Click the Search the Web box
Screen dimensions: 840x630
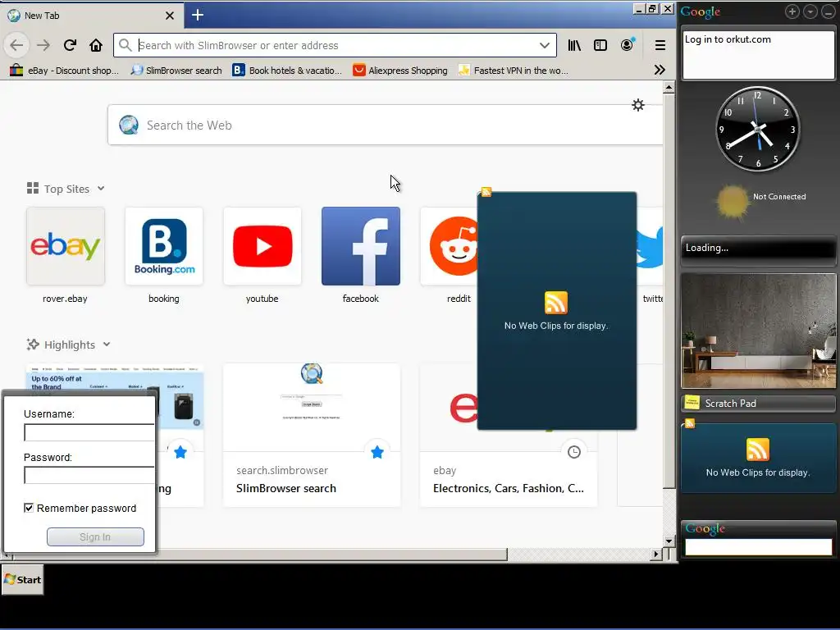click(386, 126)
